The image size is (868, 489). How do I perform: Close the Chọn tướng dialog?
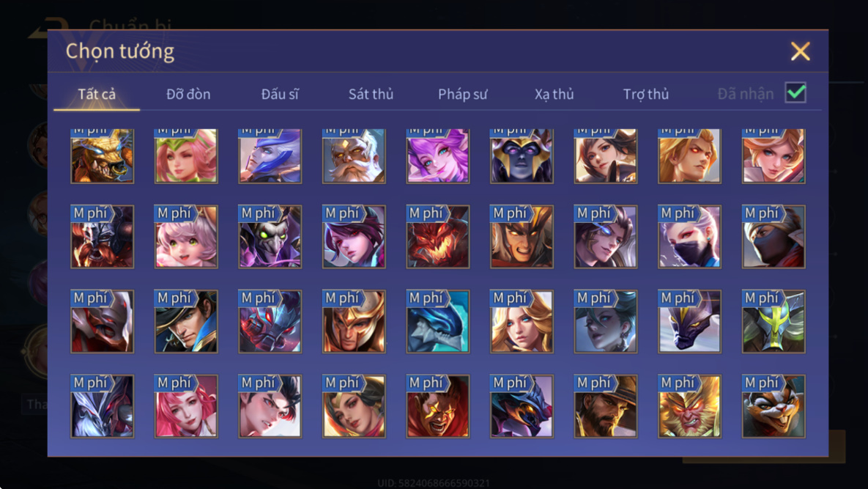(801, 51)
